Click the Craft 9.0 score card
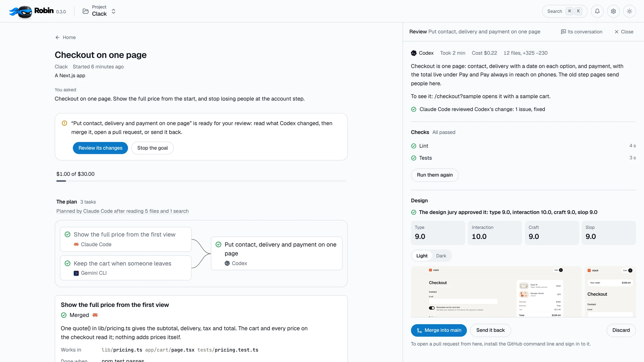The image size is (644, 362). 552,233
